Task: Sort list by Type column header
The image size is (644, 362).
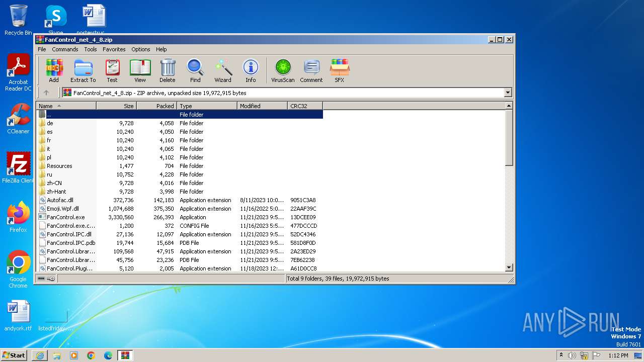Action: pyautogui.click(x=207, y=106)
